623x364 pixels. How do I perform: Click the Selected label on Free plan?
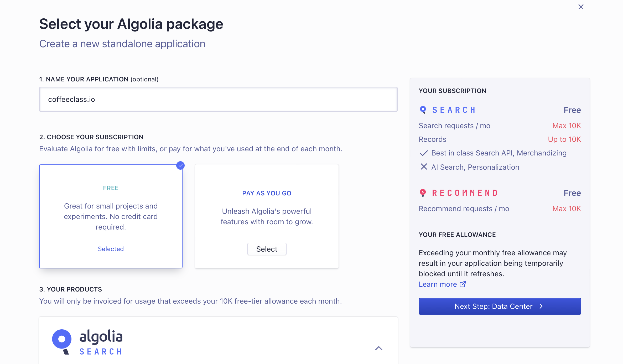coord(111,249)
